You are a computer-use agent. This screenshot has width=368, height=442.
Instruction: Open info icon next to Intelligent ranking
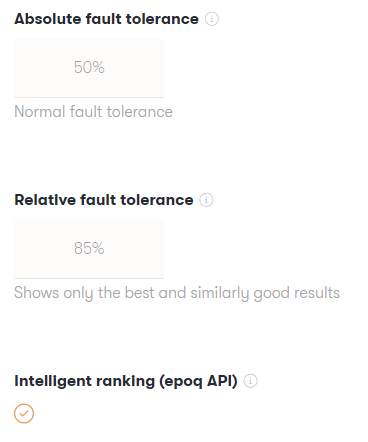coord(250,381)
